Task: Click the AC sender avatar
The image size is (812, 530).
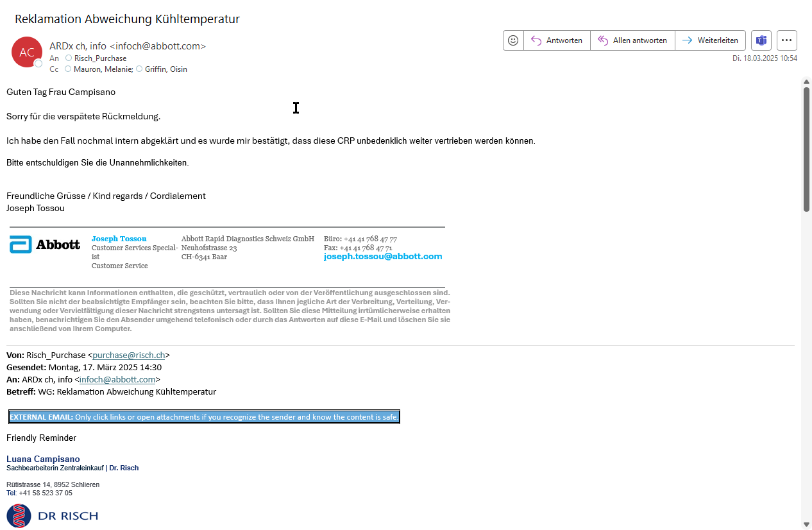Action: [x=27, y=52]
